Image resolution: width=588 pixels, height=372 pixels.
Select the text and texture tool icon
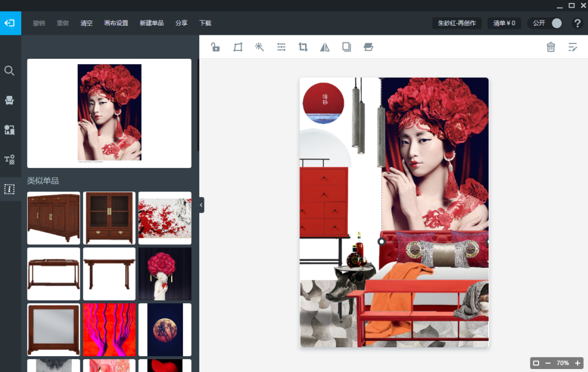tap(9, 159)
